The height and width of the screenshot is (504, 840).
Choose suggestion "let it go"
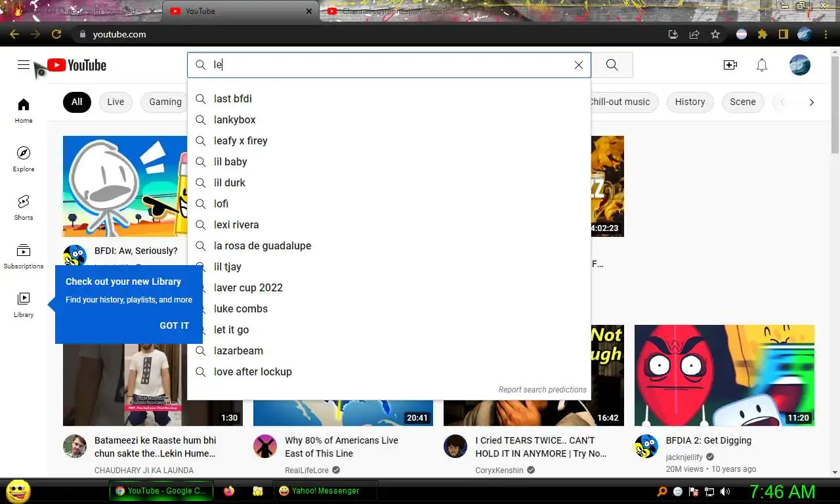coord(389,329)
